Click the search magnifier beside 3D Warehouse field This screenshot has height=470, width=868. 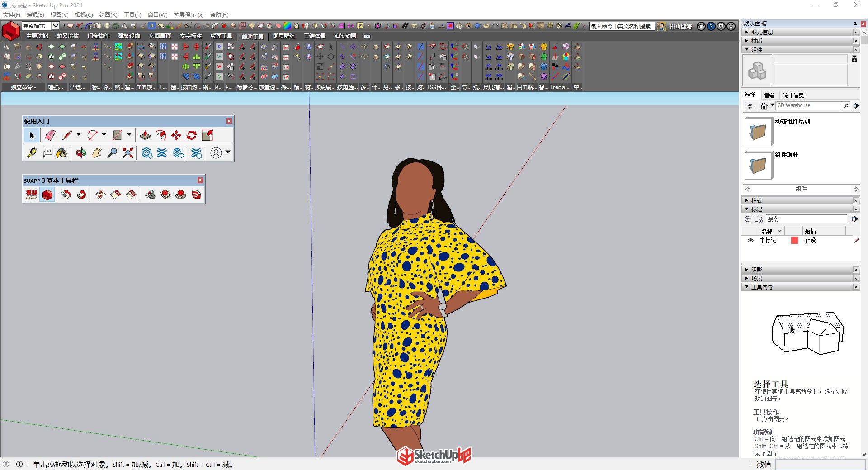click(x=845, y=106)
